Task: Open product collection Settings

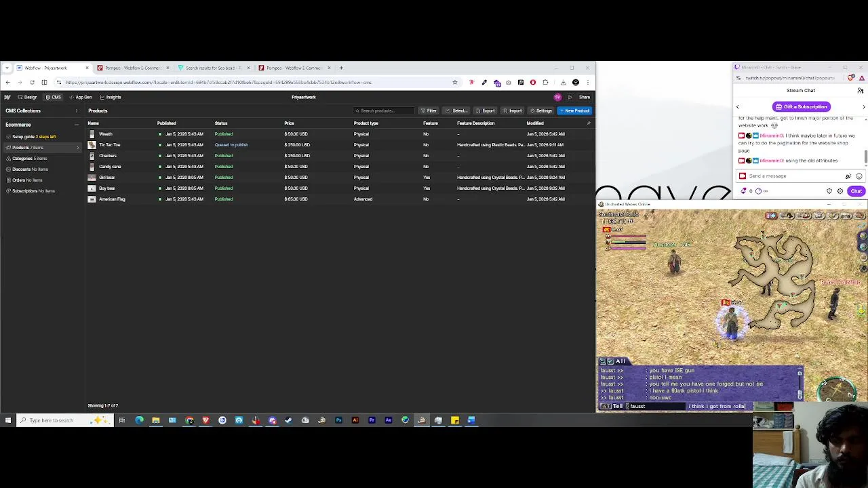Action: (x=541, y=110)
